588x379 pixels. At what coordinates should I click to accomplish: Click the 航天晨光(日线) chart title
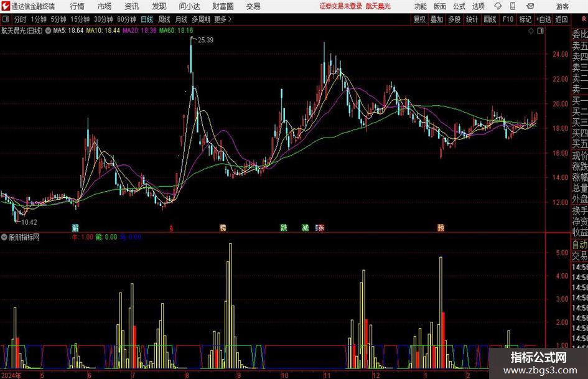pyautogui.click(x=22, y=30)
